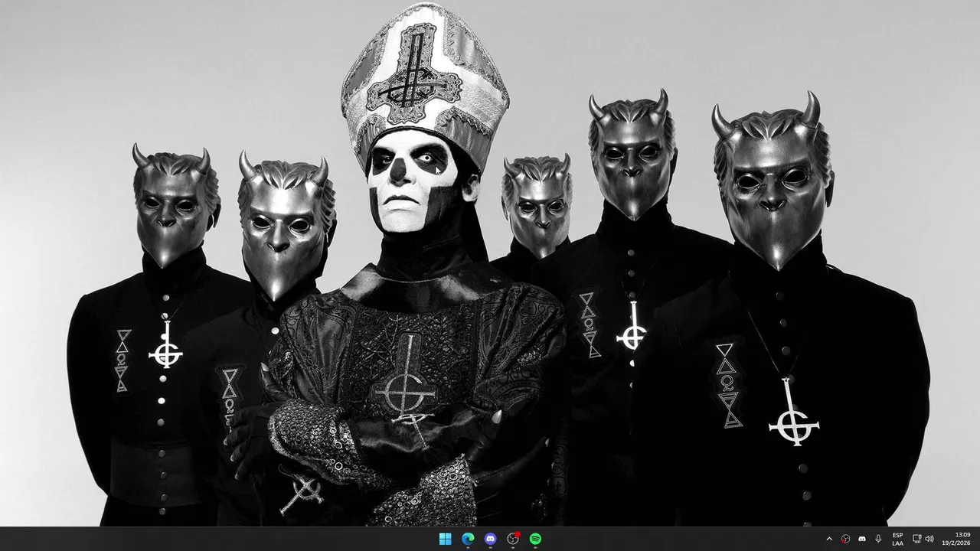Click the OBS icon in system tray
Screen dimensions: 980x551
(846, 539)
